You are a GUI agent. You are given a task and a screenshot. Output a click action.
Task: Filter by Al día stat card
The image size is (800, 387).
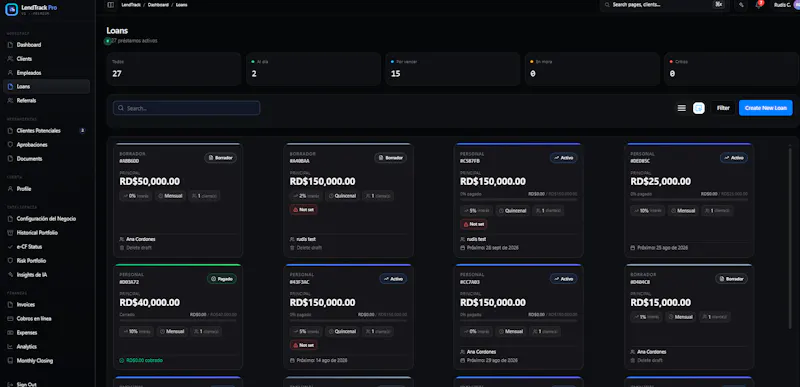click(x=313, y=69)
